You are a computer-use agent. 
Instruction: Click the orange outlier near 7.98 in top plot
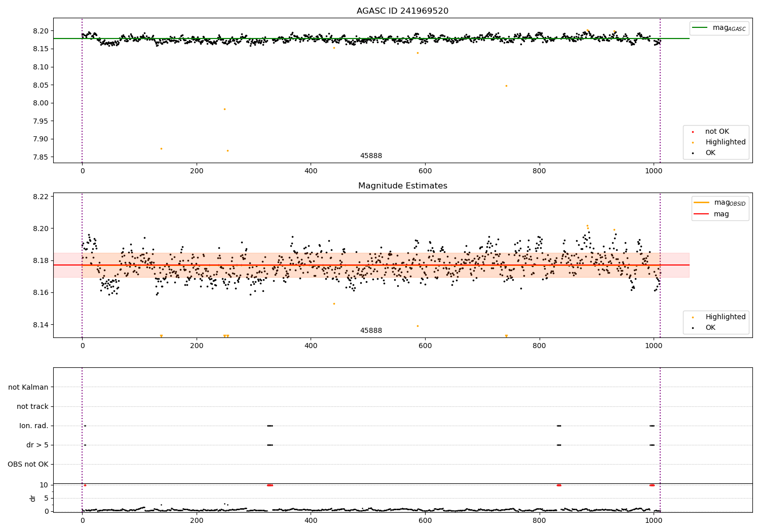point(224,109)
